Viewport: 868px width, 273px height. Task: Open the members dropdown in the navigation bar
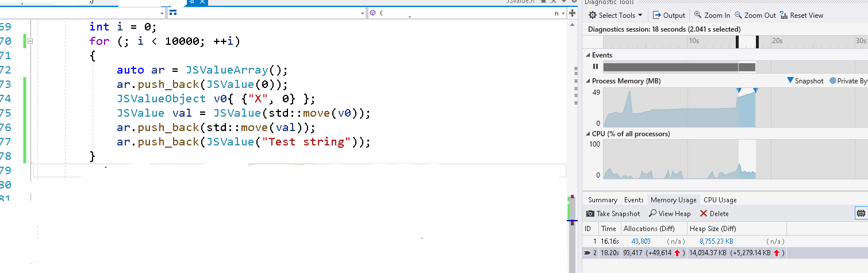coord(563,13)
